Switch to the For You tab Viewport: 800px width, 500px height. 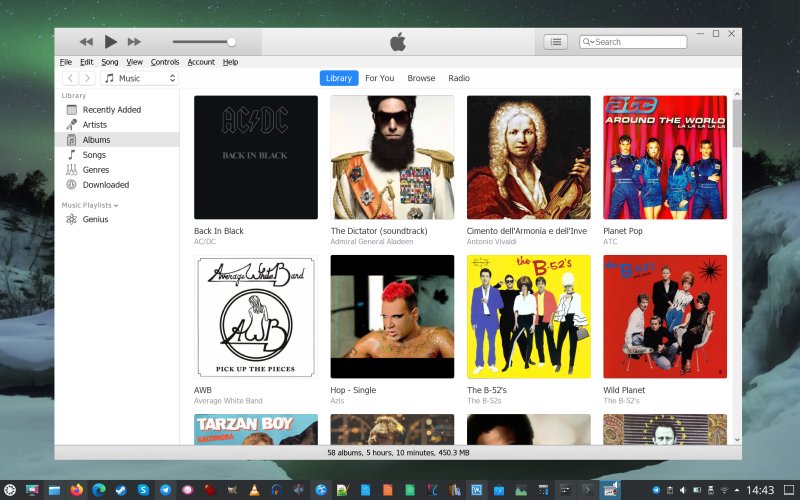coord(380,78)
